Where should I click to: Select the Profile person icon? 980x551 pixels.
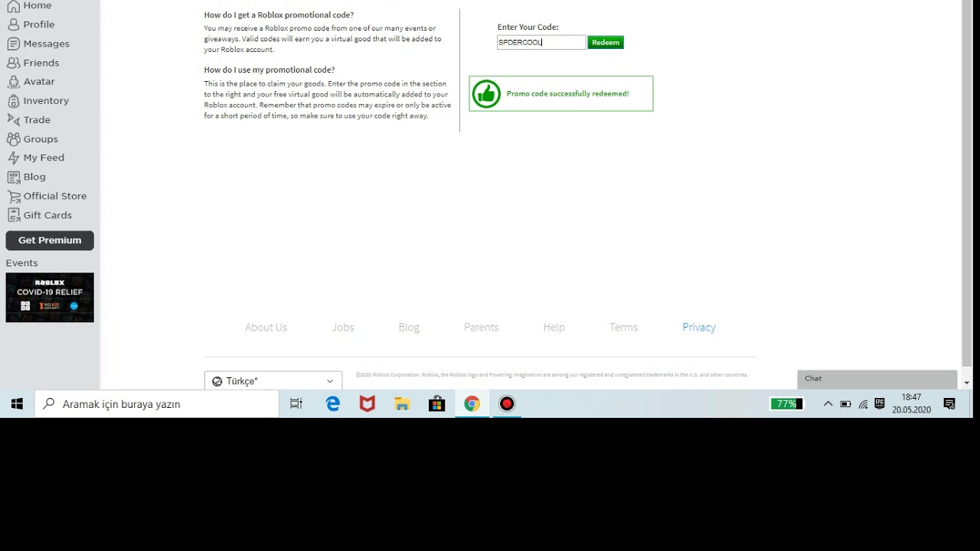(x=13, y=24)
